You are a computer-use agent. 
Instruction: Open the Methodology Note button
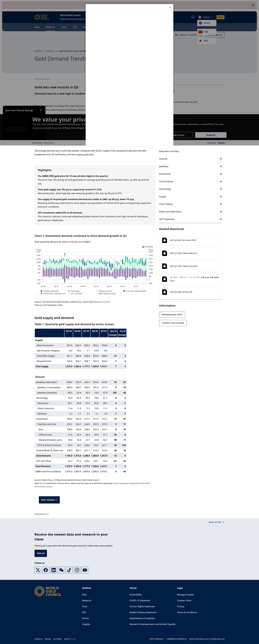(x=172, y=315)
